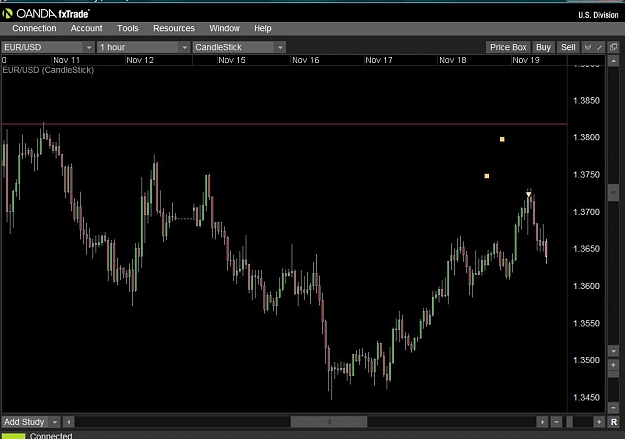The image size is (625, 439).
Task: Open the Connection menu
Action: click(34, 28)
